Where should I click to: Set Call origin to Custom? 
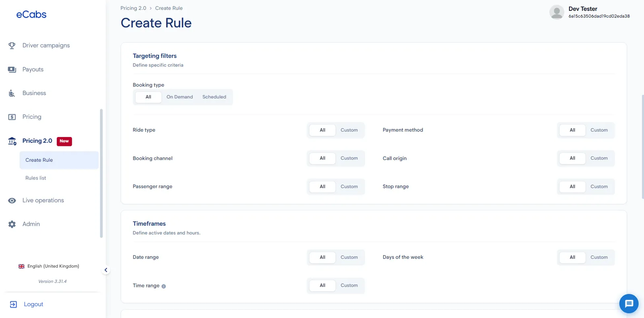pos(599,158)
